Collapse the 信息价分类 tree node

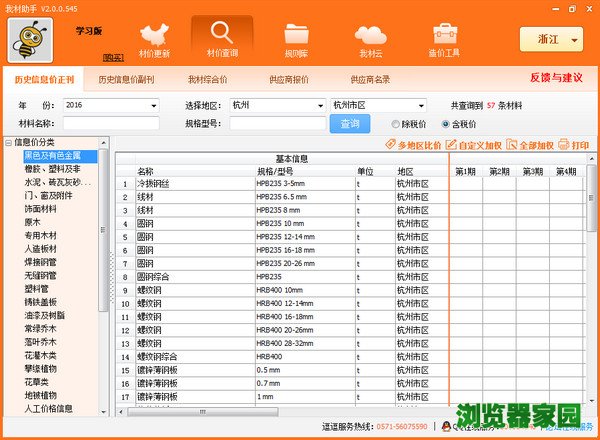click(x=8, y=142)
